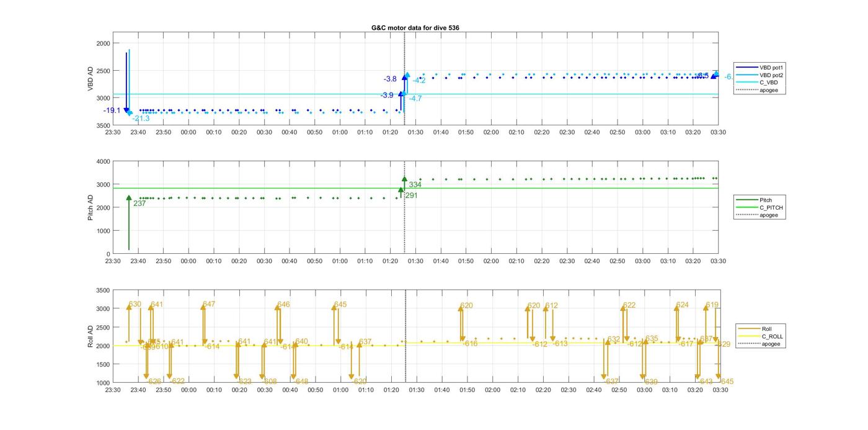Click the '-4.7' annotation in the VBD plot

[x=415, y=98]
